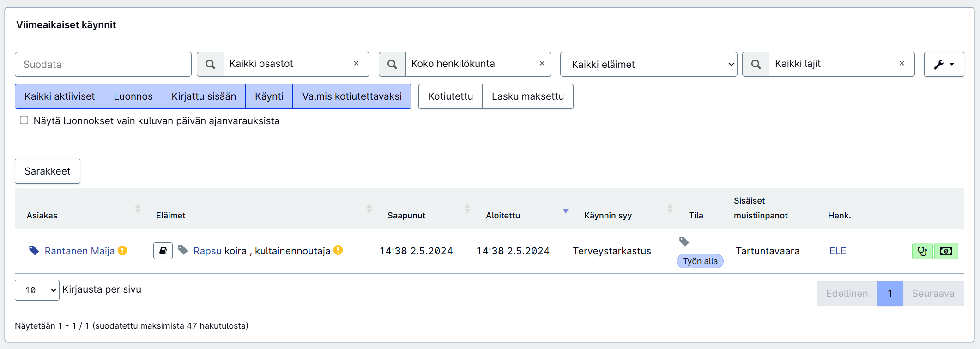The width and height of the screenshot is (980, 349).
Task: Open the Rapsu patient link
Action: pyautogui.click(x=207, y=251)
